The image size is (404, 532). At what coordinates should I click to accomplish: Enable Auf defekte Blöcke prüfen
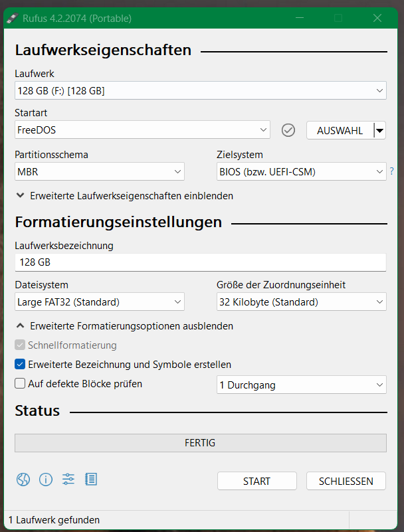20,383
